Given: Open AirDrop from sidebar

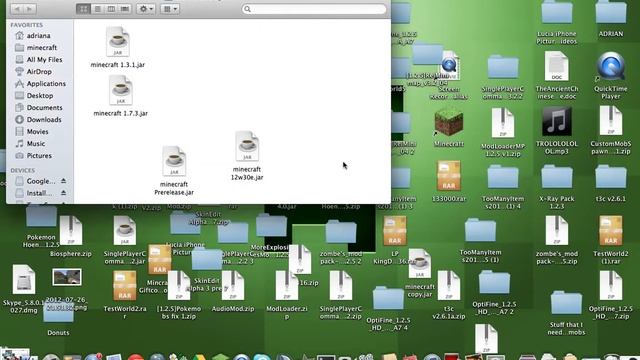Looking at the screenshot, I should [40, 71].
